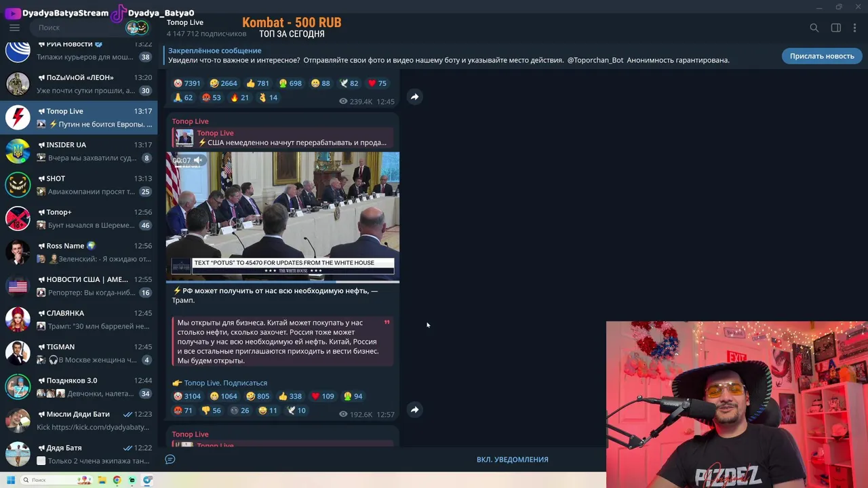Open the INSIDER UA chat
Screen dimensions: 868x488
79,151
